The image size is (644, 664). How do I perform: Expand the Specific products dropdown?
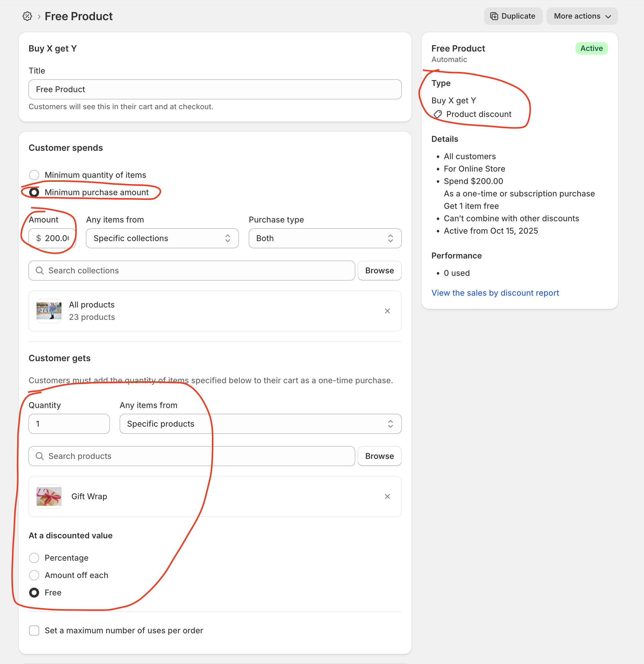pyautogui.click(x=260, y=424)
